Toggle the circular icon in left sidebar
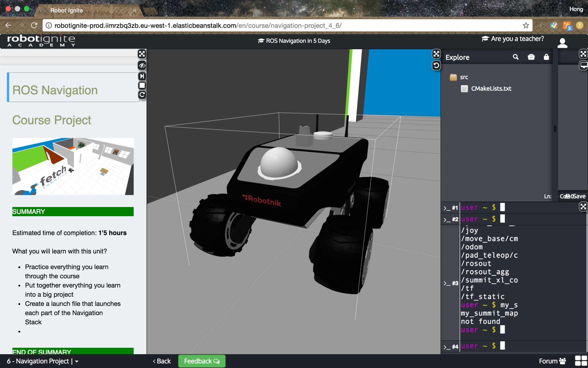 (142, 94)
